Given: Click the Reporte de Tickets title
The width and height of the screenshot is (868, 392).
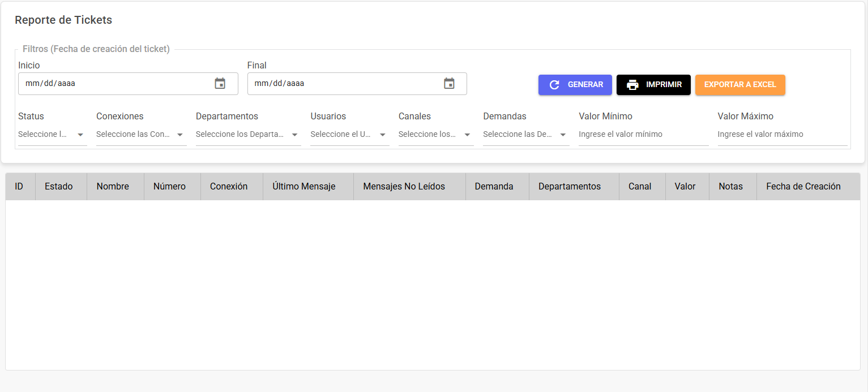Looking at the screenshot, I should click(x=63, y=20).
